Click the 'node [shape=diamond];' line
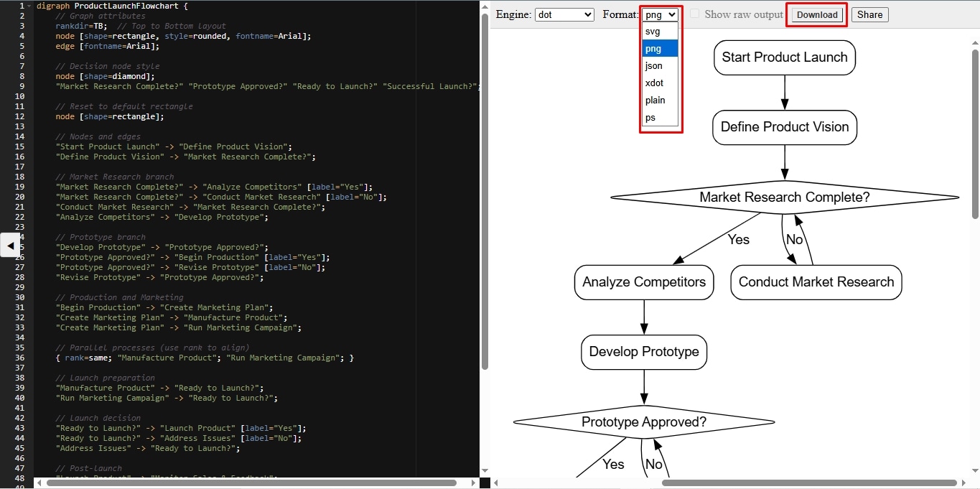 [x=105, y=76]
